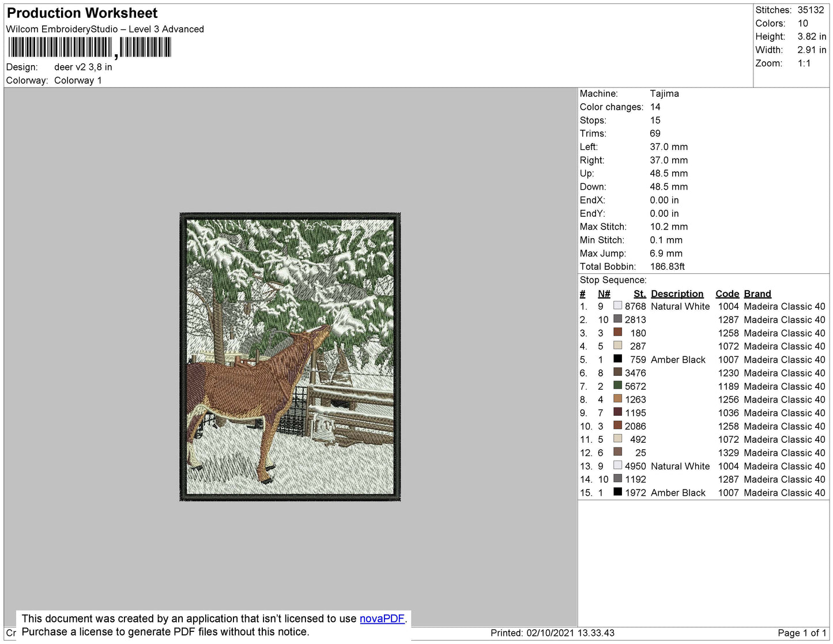
Task: Click the Page 1 of 1 indicator
Action: pos(802,633)
